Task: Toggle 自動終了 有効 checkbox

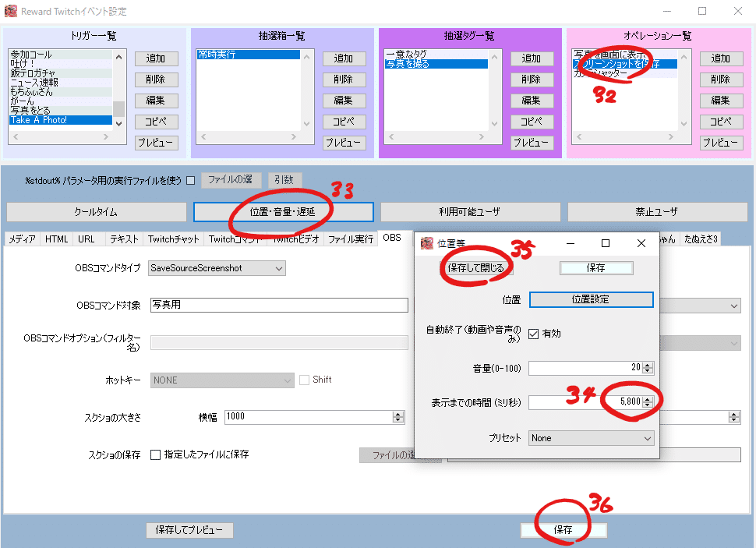Action: (533, 334)
